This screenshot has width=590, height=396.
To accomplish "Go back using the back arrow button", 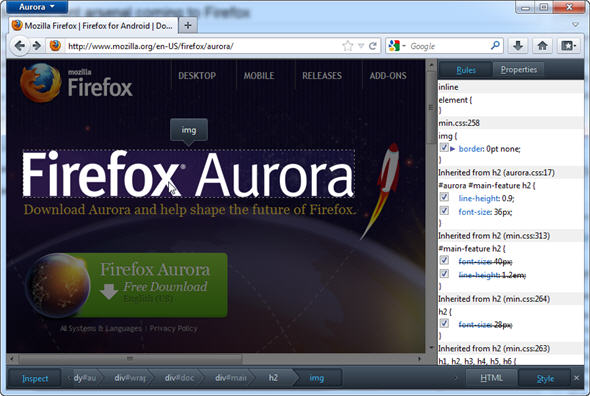I will pyautogui.click(x=19, y=46).
